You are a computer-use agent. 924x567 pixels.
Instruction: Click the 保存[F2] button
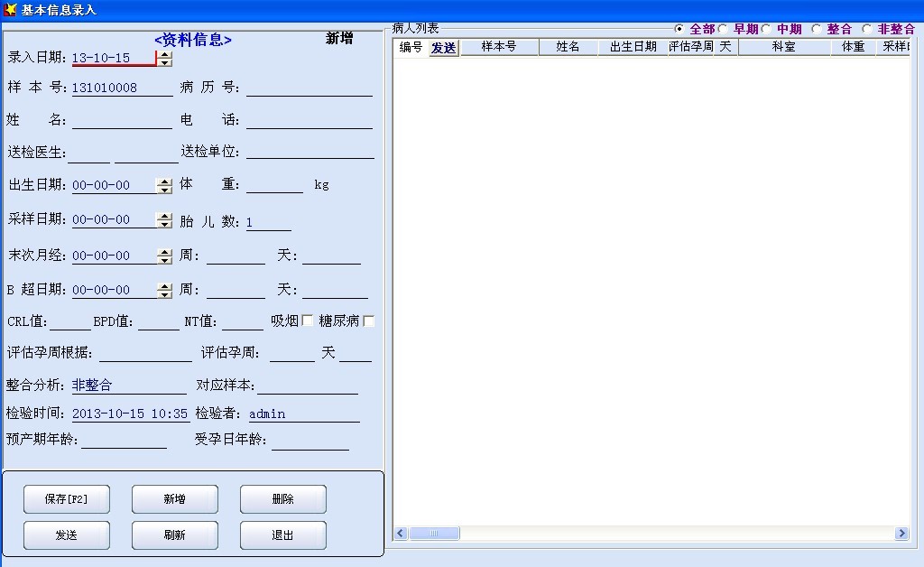(x=67, y=499)
